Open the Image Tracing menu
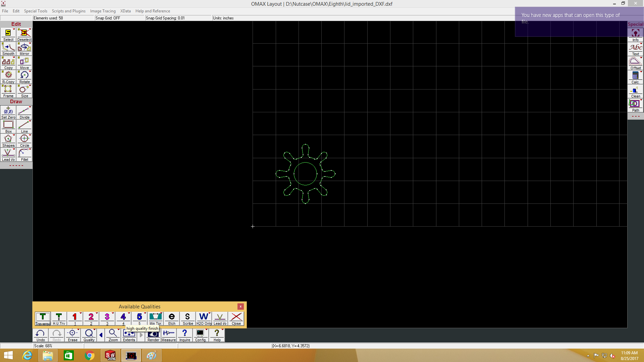Image resolution: width=644 pixels, height=362 pixels. (x=103, y=11)
